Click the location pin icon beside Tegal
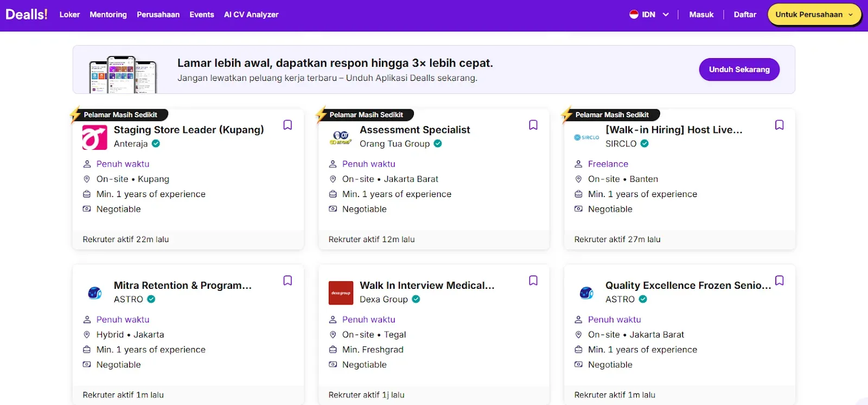 (x=333, y=335)
